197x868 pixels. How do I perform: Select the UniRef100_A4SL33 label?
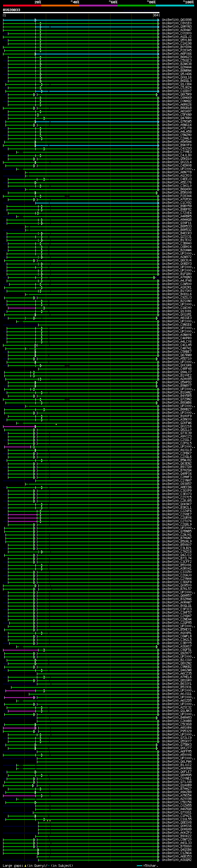pyautogui.click(x=177, y=843)
